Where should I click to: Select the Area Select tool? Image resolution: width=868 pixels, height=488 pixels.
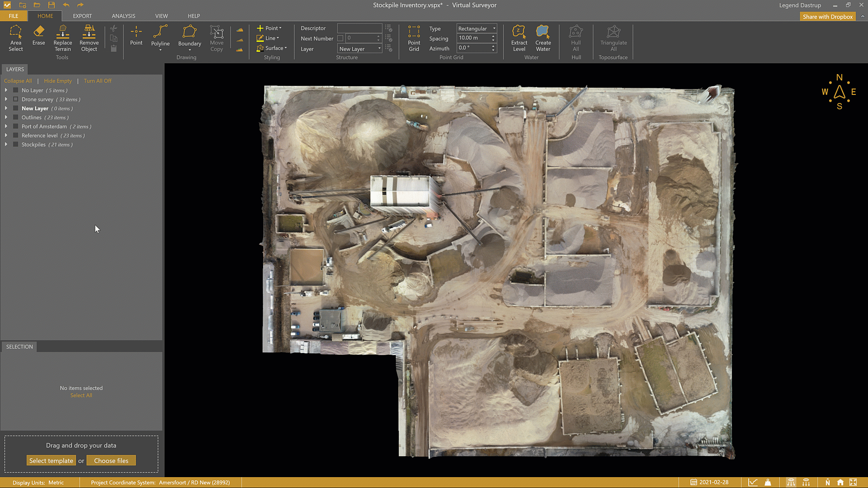tap(15, 38)
